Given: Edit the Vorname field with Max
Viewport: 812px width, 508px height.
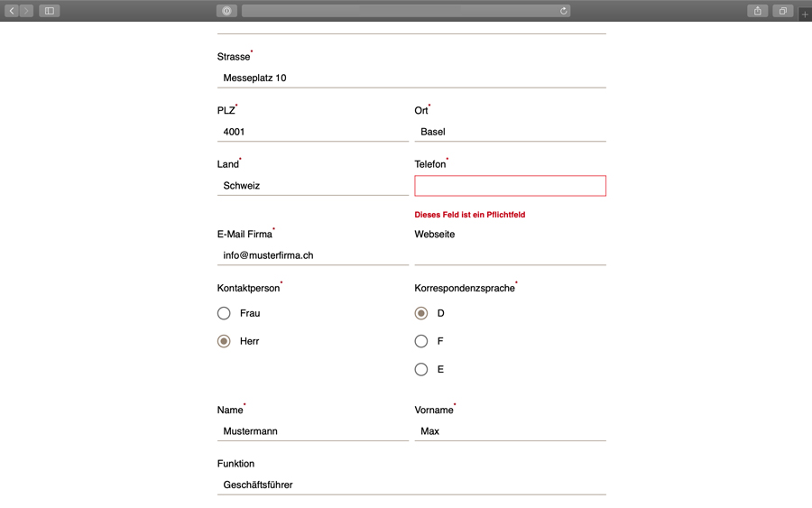Looking at the screenshot, I should (510, 430).
